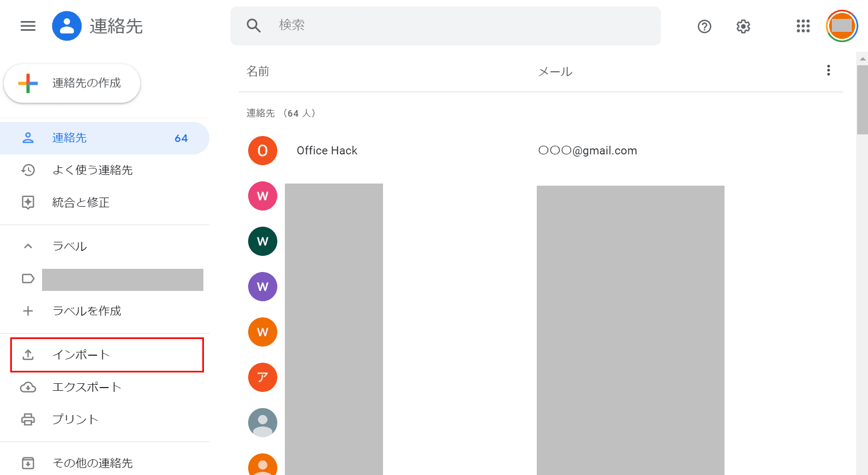Select the gray default person avatar
The image size is (868, 475).
263,423
